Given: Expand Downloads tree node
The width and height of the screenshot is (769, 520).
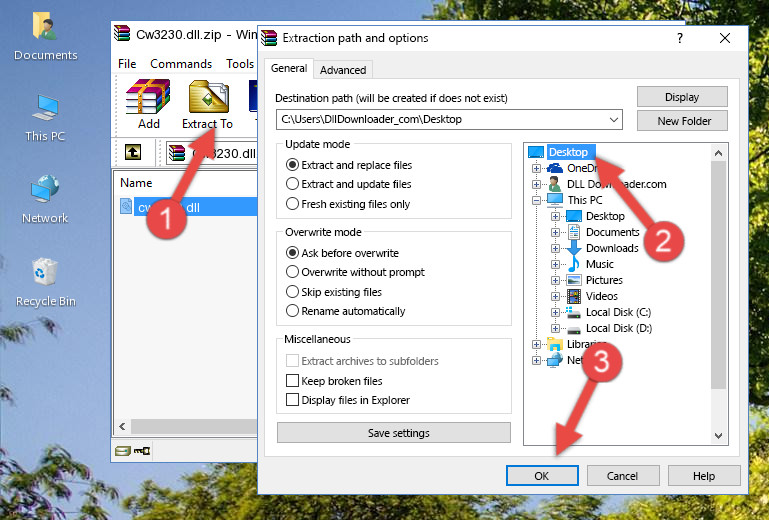Looking at the screenshot, I should coord(555,248).
